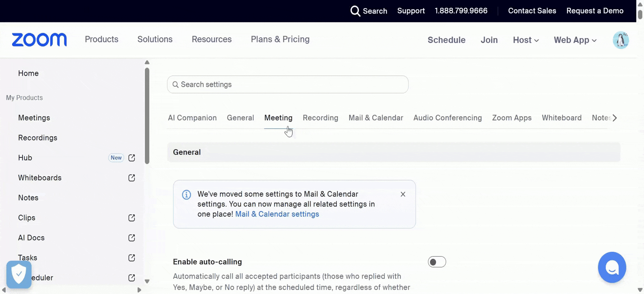Expand the Web App dropdown
This screenshot has height=294, width=644.
pyautogui.click(x=575, y=40)
